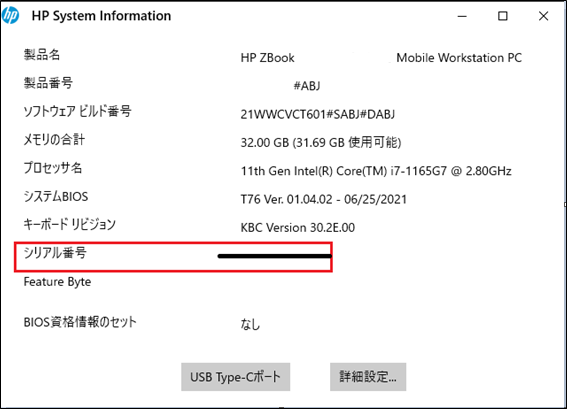Select the なし value
The width and height of the screenshot is (567, 409).
coord(250,324)
